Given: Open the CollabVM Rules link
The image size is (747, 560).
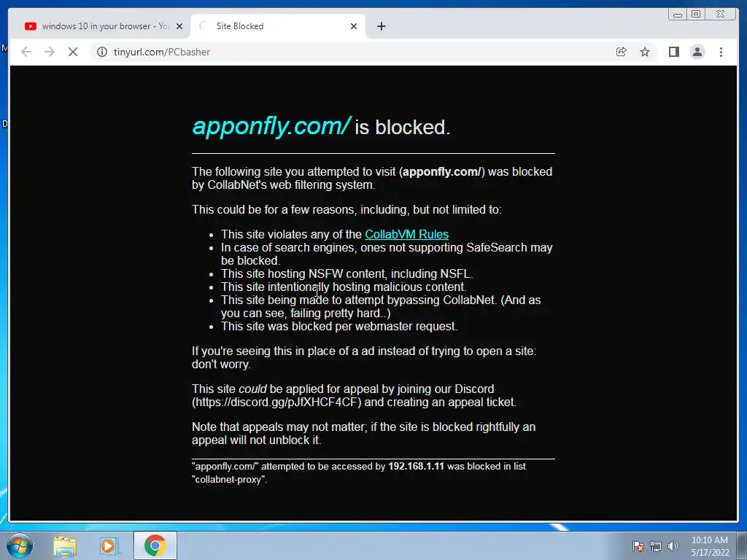Looking at the screenshot, I should click(x=406, y=234).
